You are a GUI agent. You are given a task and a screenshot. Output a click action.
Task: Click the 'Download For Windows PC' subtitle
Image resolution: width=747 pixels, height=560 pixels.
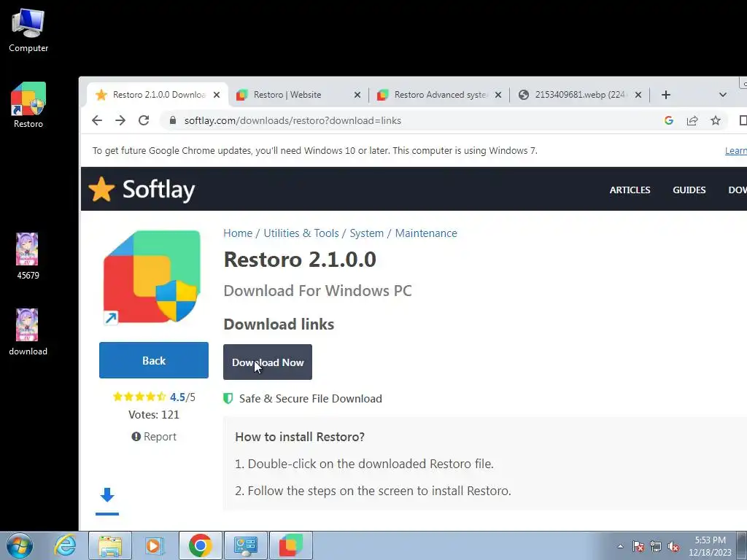coord(318,290)
